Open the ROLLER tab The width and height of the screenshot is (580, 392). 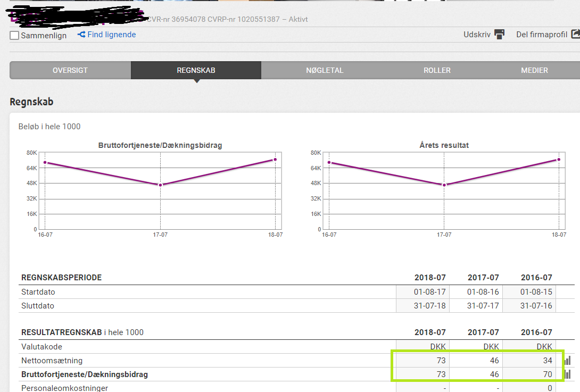[x=437, y=70]
